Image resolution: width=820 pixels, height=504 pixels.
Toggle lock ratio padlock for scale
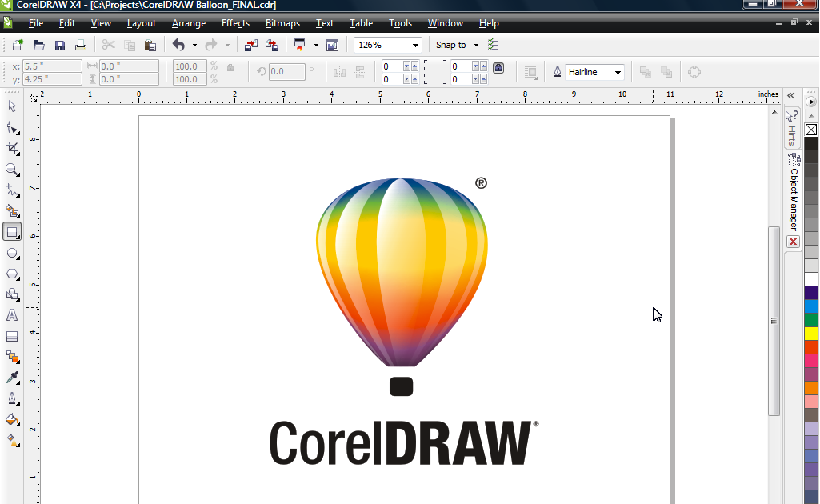[x=230, y=68]
